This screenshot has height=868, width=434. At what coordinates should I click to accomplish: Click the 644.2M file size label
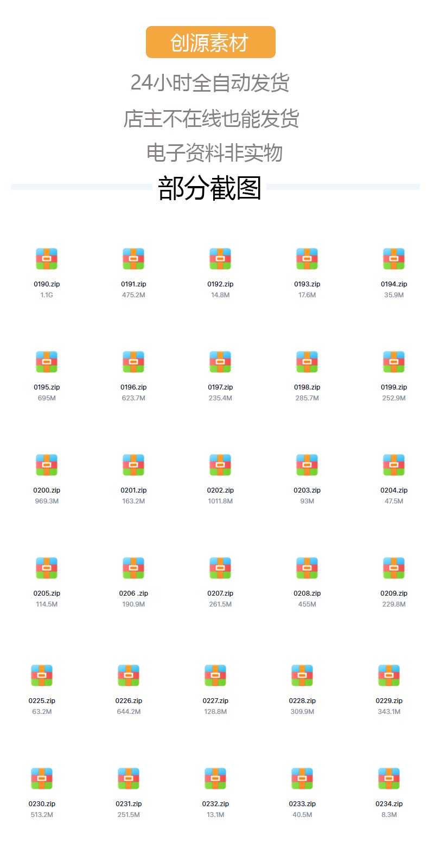tap(129, 712)
